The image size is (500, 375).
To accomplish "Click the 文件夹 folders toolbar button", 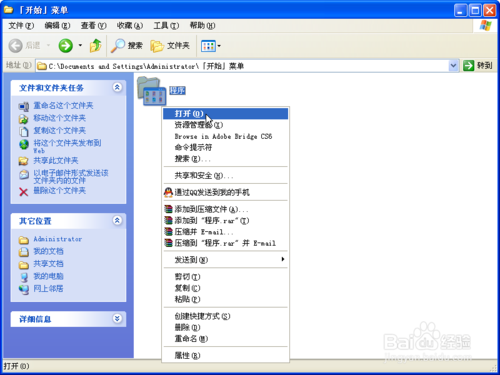I will [170, 46].
